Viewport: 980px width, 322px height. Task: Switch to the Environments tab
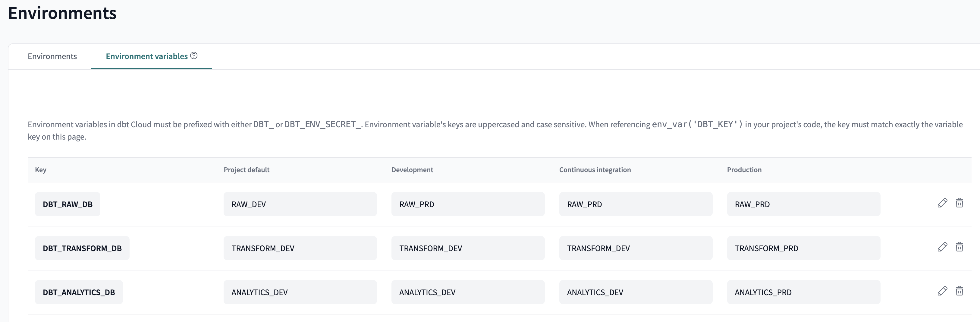click(52, 56)
